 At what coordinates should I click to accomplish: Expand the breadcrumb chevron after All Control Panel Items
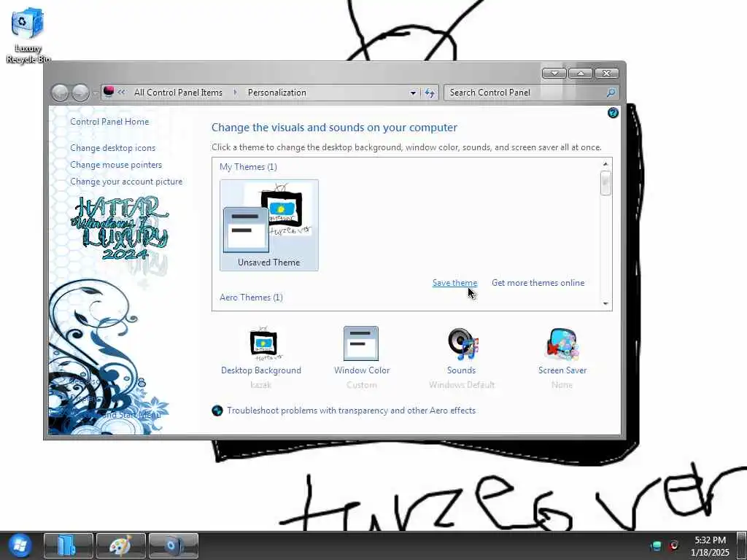[x=235, y=93]
